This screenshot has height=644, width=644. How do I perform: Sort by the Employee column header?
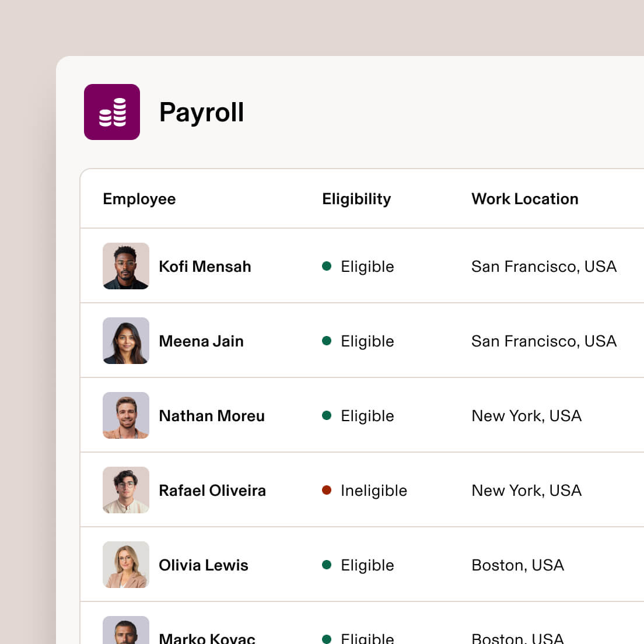139,199
